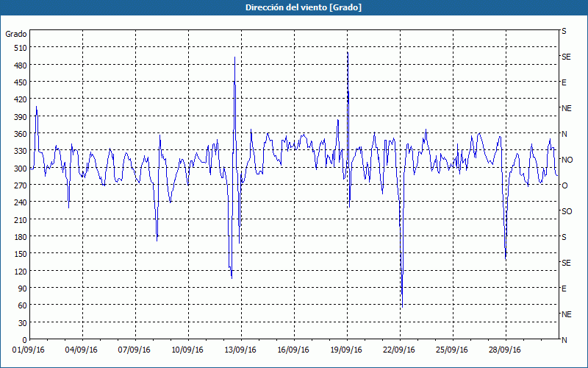Click the 'S' compass label level with 180

(x=564, y=237)
